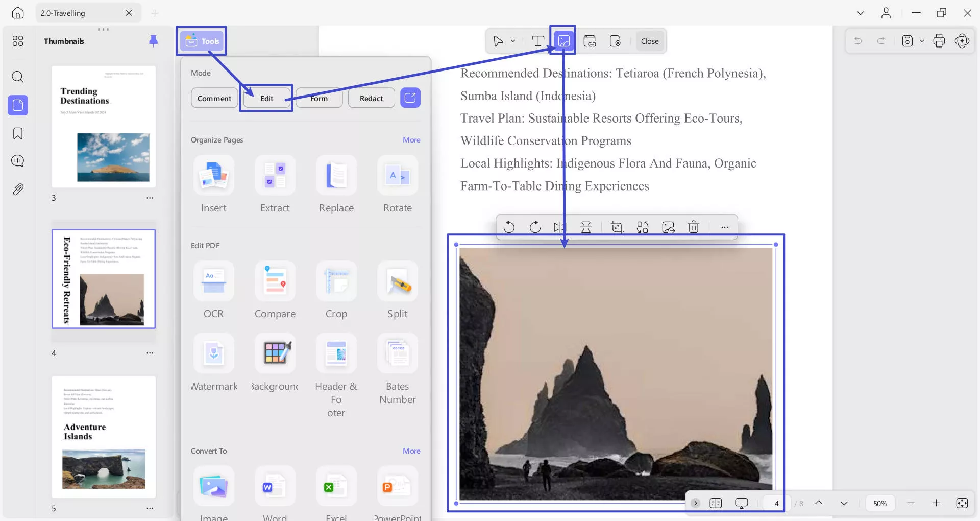Open a new tab with plus
Screen dimensions: 980x521
(155, 13)
